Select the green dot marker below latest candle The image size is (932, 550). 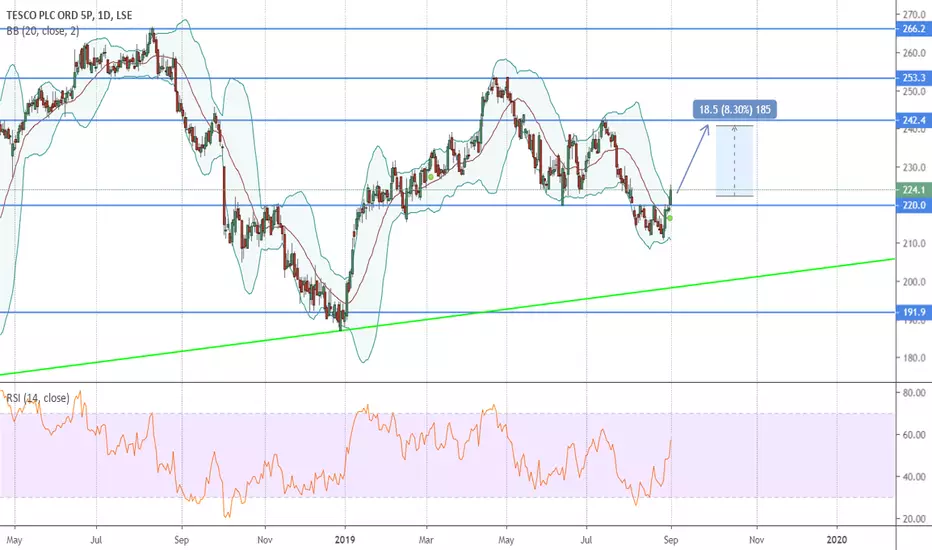670,218
